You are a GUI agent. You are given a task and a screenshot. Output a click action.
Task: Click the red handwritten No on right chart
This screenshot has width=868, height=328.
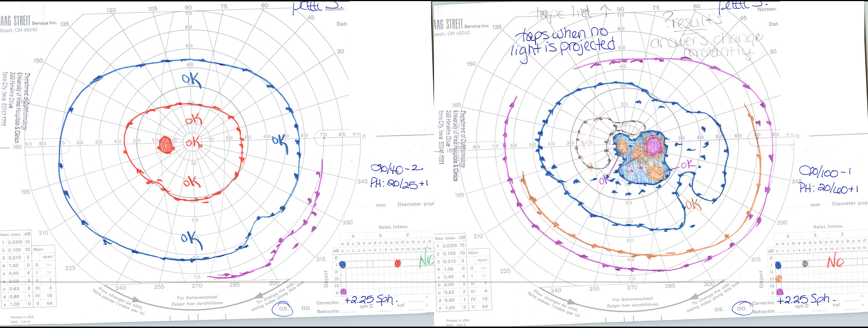[x=835, y=262]
